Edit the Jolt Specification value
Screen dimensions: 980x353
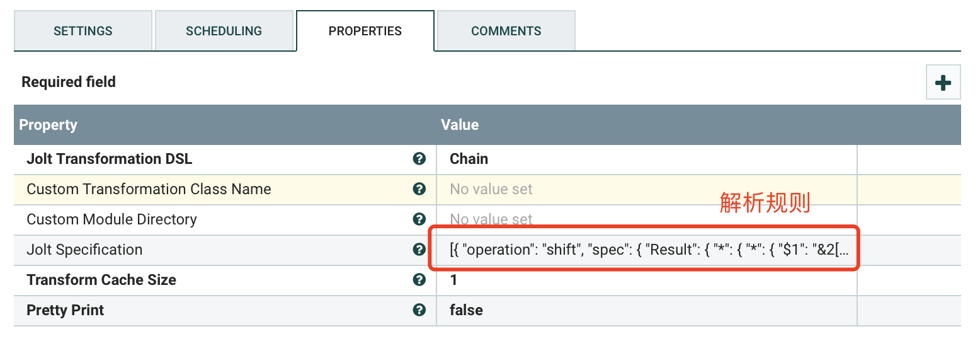point(647,250)
